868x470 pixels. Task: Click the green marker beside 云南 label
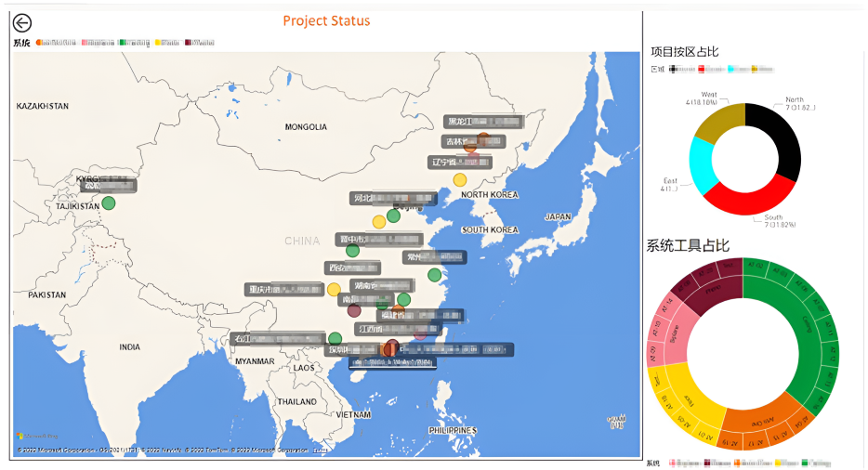pyautogui.click(x=335, y=338)
